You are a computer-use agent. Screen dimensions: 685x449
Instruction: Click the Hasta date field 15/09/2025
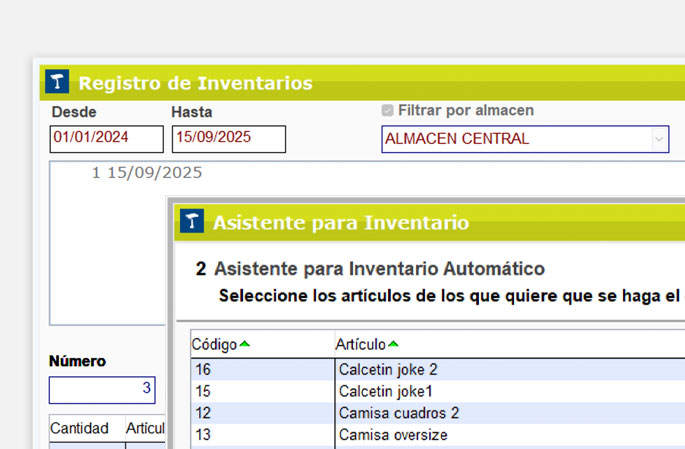[229, 139]
